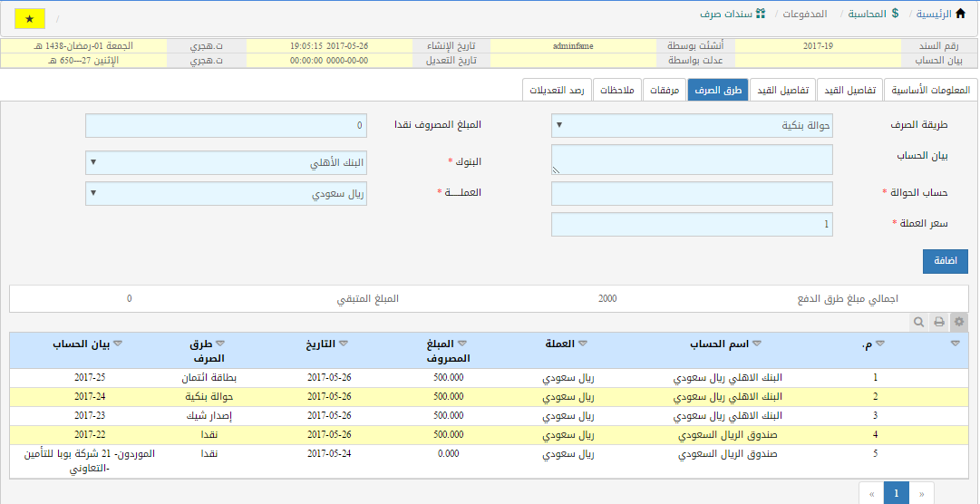
Task: Click the printer icon above table
Action: (x=939, y=322)
